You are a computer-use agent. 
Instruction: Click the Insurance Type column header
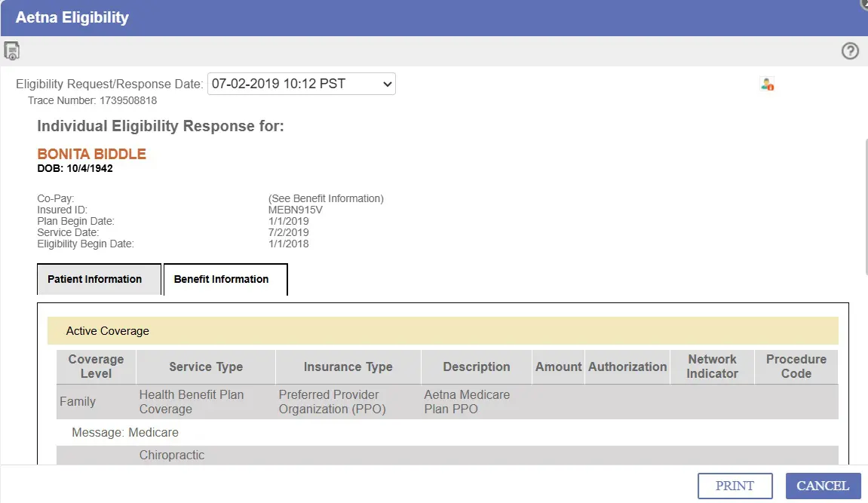coord(348,367)
